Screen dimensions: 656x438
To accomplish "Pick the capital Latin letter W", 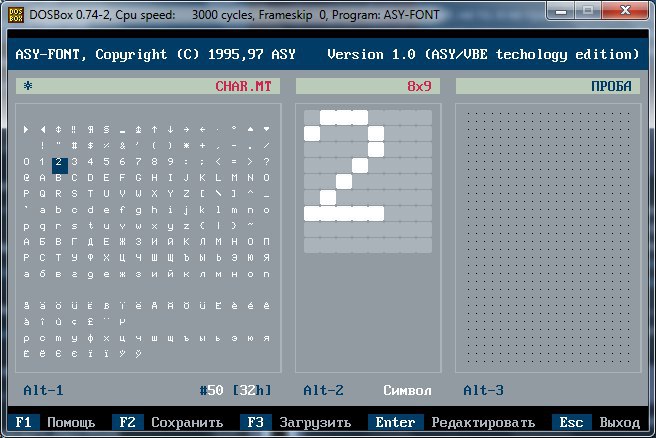I will coord(138,194).
